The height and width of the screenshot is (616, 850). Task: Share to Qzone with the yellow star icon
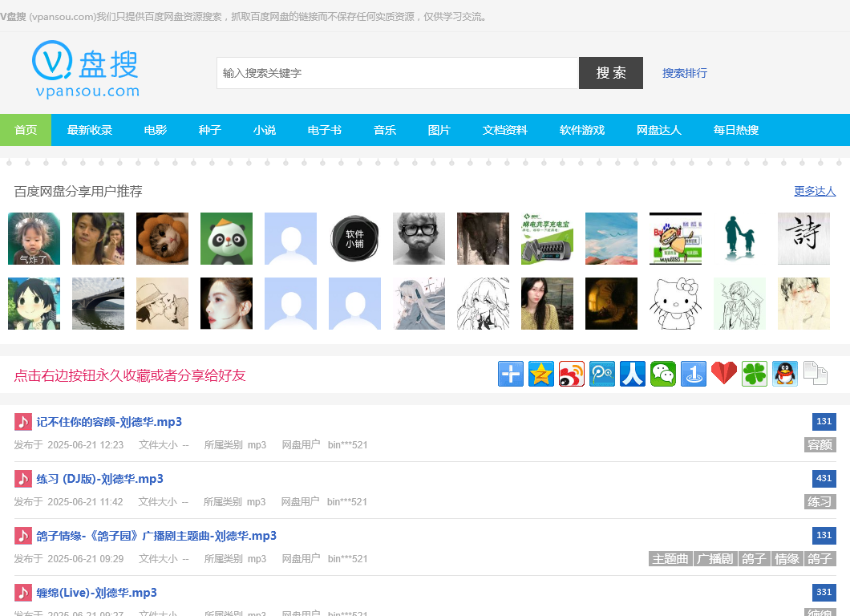click(541, 374)
